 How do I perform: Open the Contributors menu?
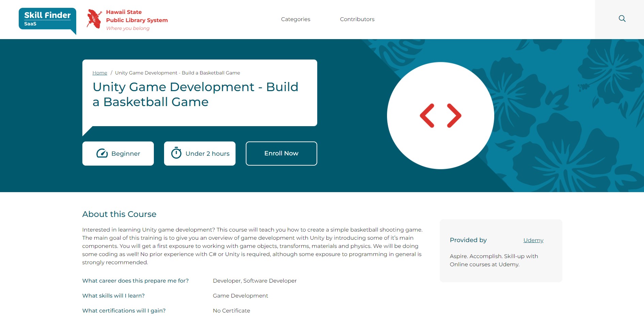click(357, 19)
